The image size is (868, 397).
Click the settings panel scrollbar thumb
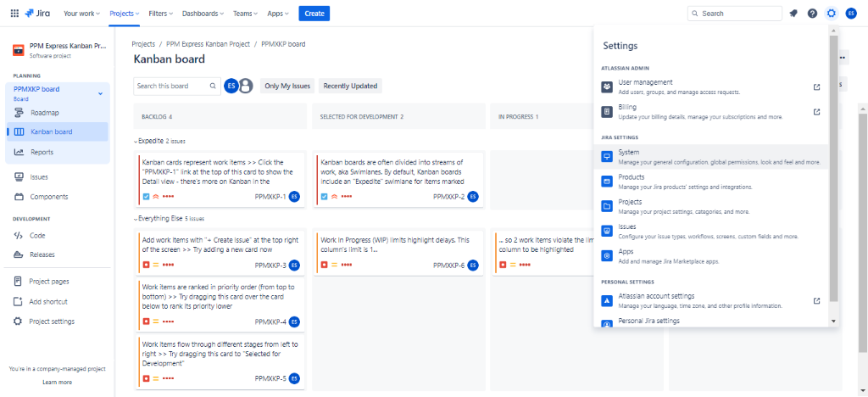point(833,169)
